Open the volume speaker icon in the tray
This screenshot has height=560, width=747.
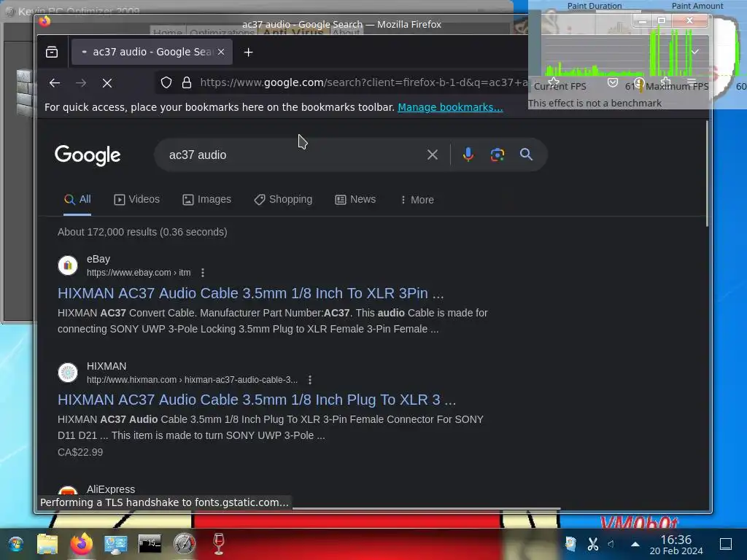tap(611, 544)
